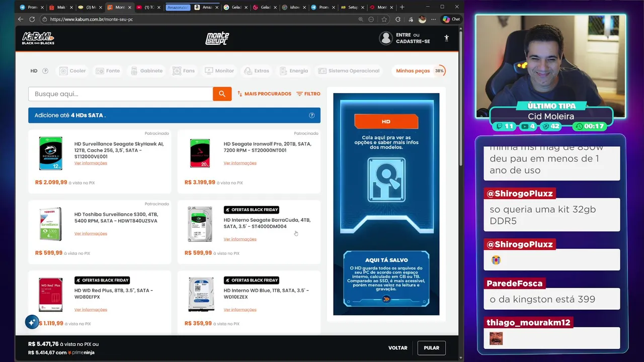The height and width of the screenshot is (362, 644).
Task: Click the zoom magnifier icon in address bar
Action: click(x=361, y=19)
